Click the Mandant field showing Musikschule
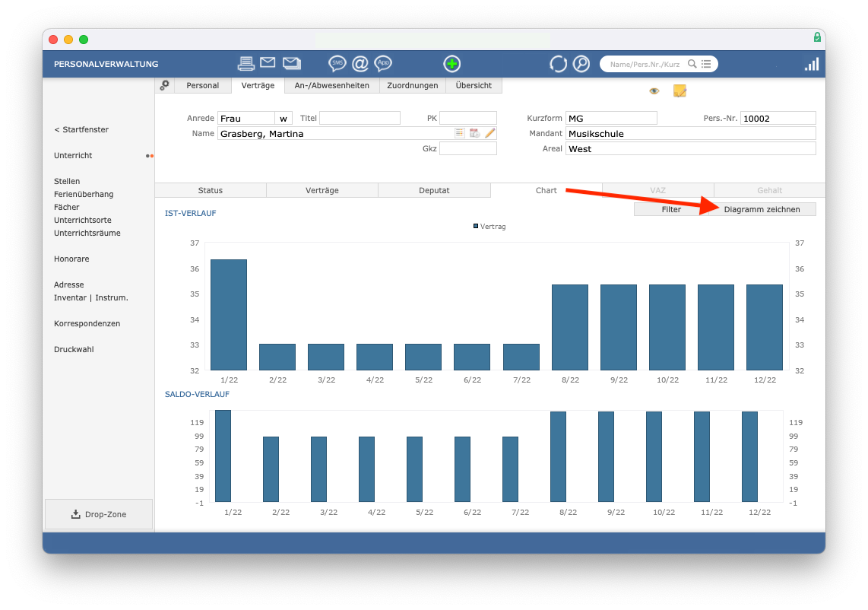The height and width of the screenshot is (610, 868). [690, 134]
